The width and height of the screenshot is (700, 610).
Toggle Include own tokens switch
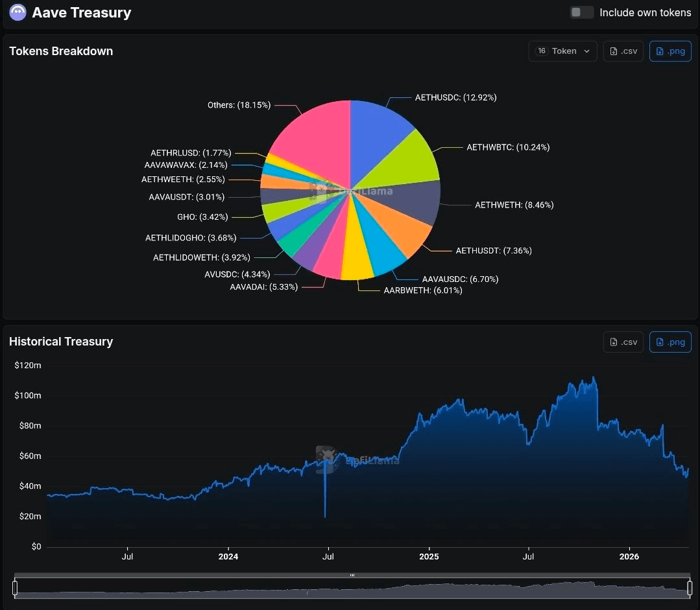coord(581,12)
